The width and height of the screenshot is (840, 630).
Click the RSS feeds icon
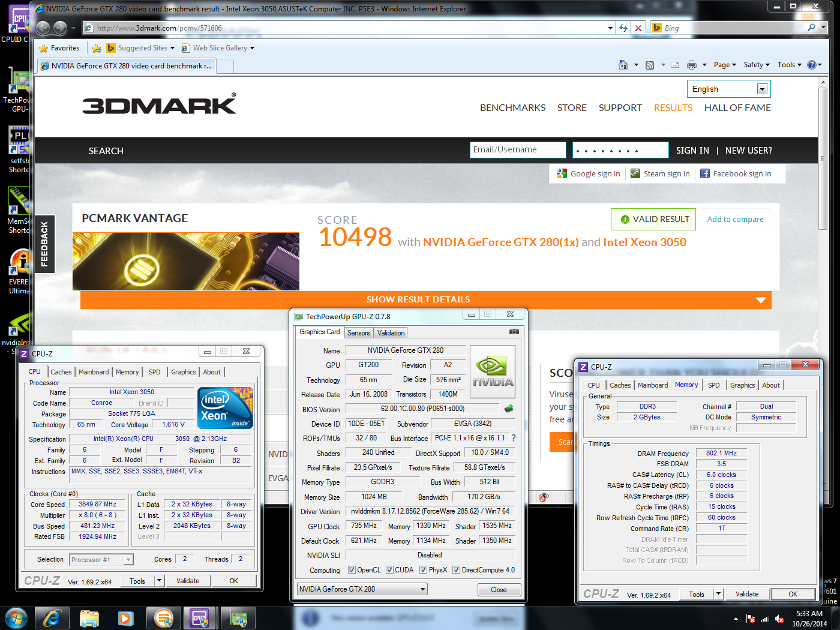tap(650, 65)
